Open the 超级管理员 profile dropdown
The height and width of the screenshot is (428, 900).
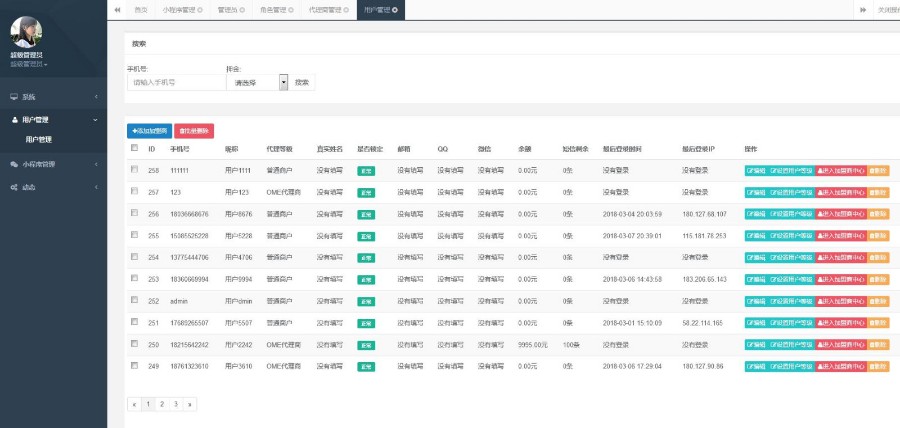pos(28,64)
